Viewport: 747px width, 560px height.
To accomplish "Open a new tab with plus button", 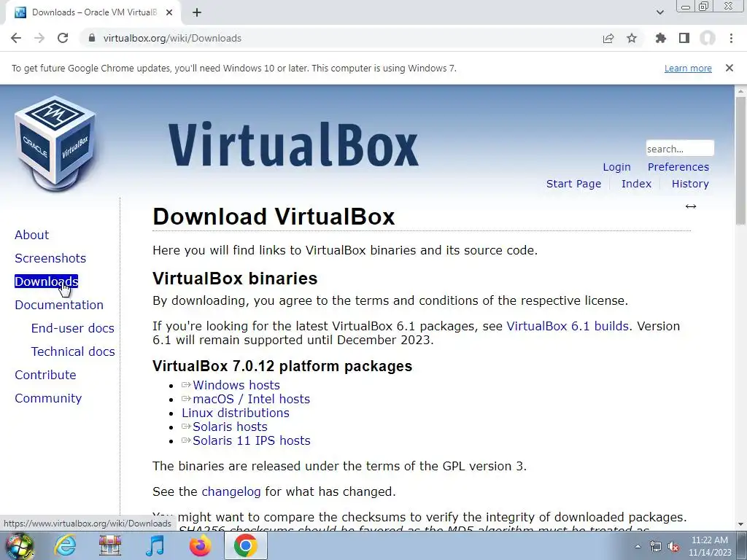I will tap(197, 12).
